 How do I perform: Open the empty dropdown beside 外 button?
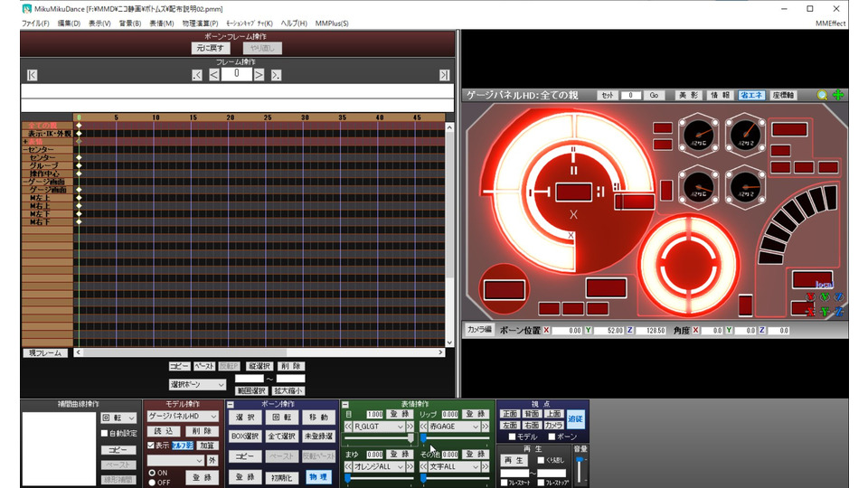pyautogui.click(x=175, y=460)
